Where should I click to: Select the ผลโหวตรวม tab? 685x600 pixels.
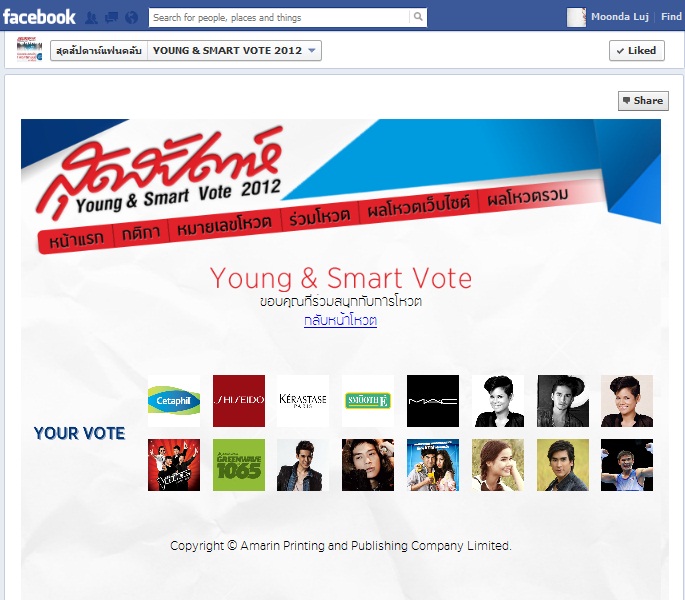[x=528, y=197]
